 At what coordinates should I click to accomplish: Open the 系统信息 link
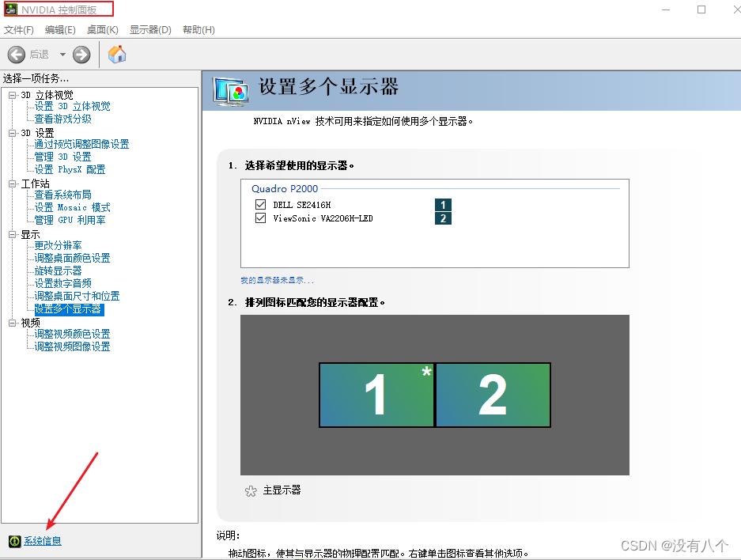[43, 541]
